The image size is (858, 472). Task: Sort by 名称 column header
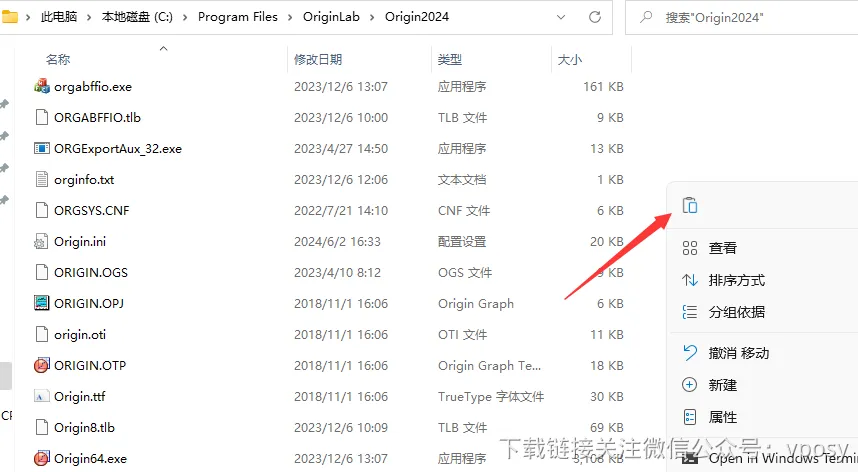58,59
